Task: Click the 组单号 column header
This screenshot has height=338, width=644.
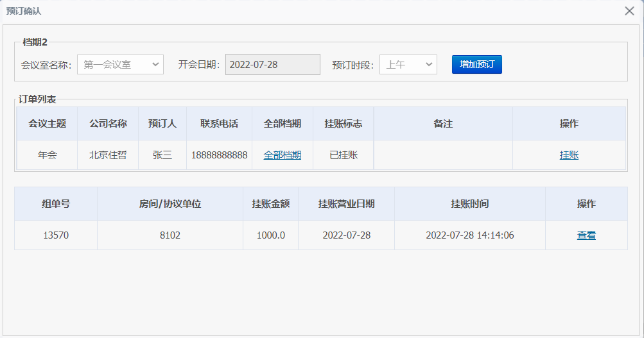Action: 56,204
